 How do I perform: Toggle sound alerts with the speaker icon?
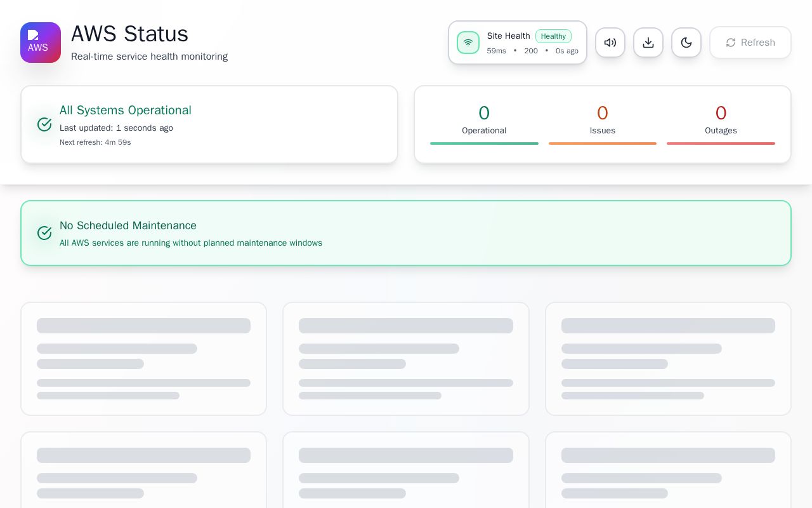[610, 43]
